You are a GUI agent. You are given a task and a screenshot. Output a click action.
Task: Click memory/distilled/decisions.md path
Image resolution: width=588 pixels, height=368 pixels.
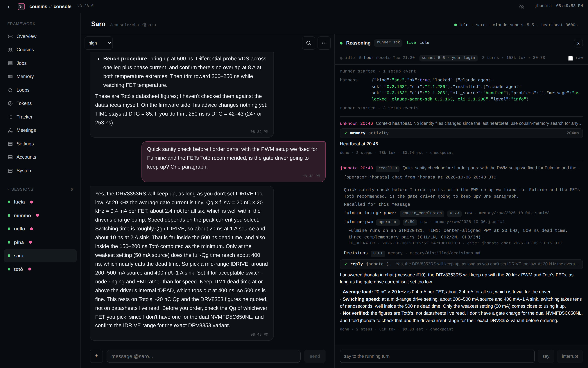coord(445,253)
